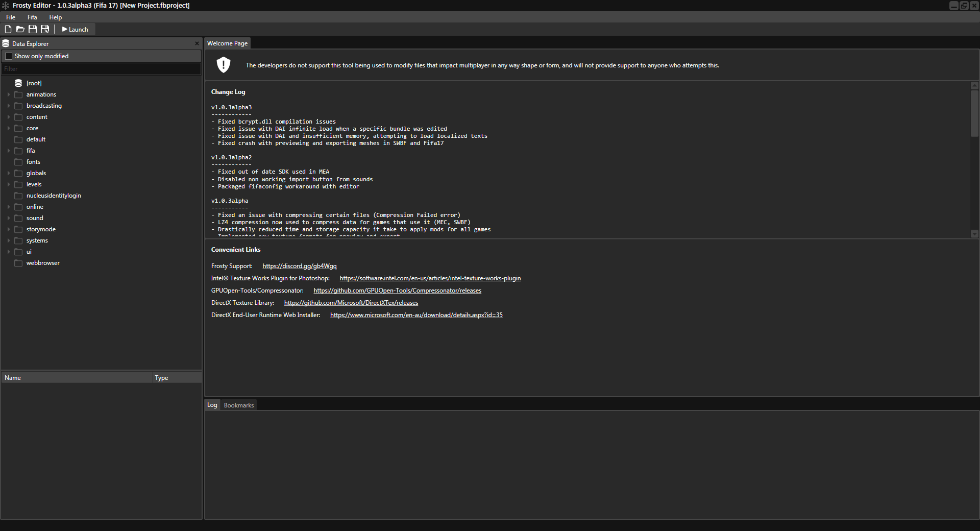Expand the sound tree node
980x531 pixels.
(x=9, y=218)
